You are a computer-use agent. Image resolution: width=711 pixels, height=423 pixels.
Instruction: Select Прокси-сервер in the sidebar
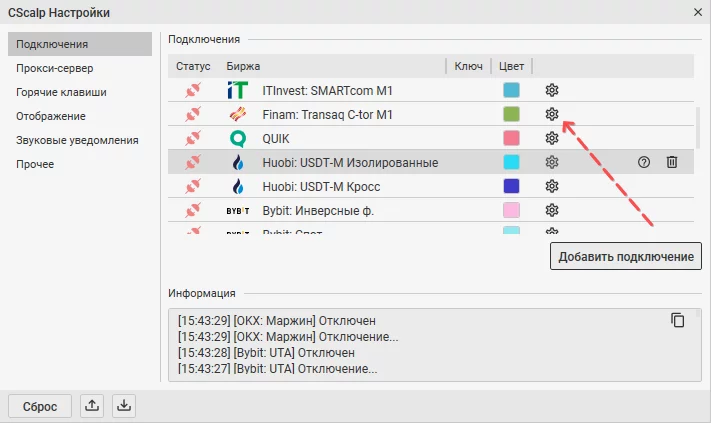coord(54,69)
